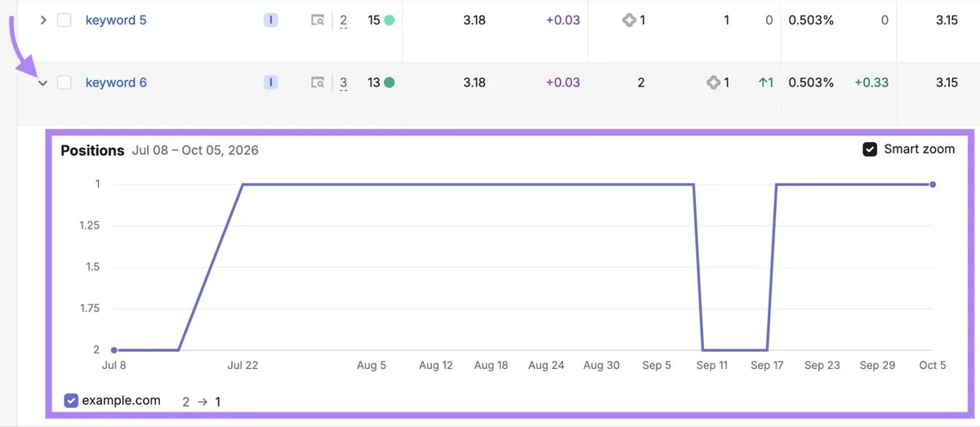This screenshot has width=980, height=427.
Task: Click the +0.03 value in keyword 6 row
Action: pyautogui.click(x=563, y=82)
